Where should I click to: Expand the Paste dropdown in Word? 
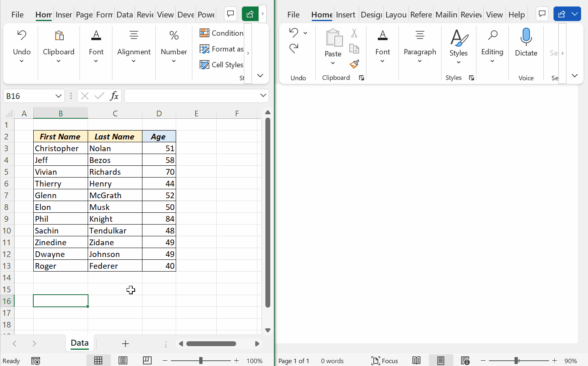click(x=333, y=63)
